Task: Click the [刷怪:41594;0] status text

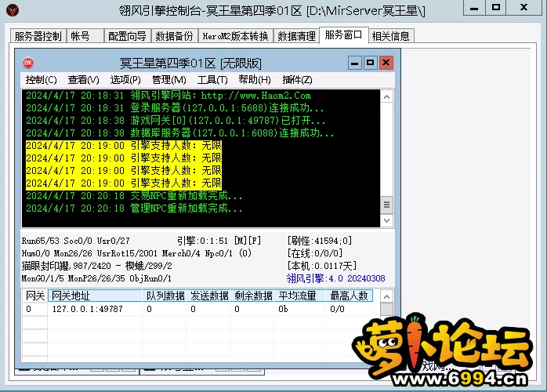Action: tap(320, 241)
